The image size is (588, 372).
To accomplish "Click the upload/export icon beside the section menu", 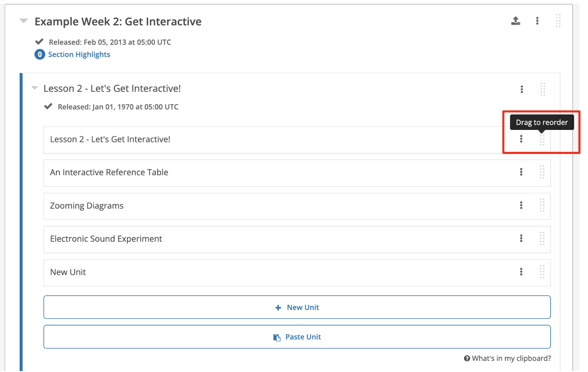I will 515,21.
